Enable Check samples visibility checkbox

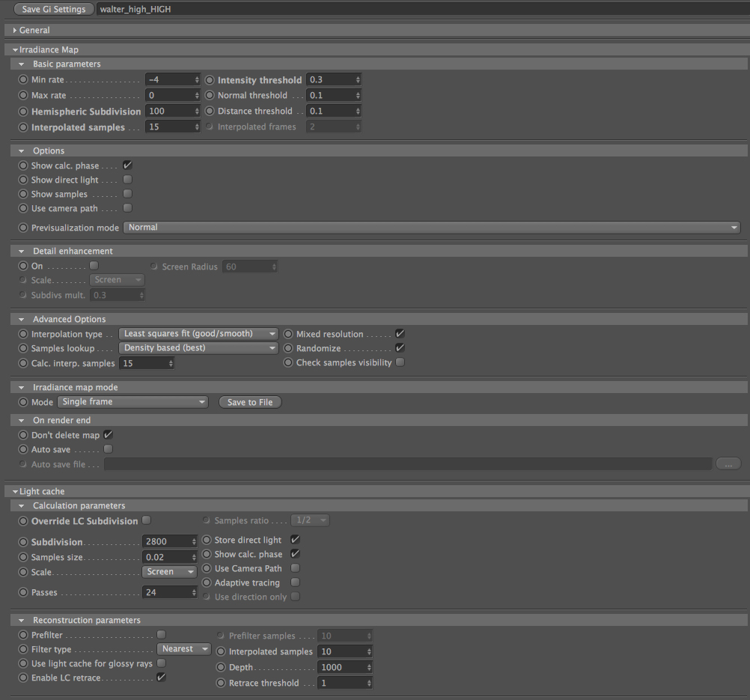pyautogui.click(x=400, y=362)
